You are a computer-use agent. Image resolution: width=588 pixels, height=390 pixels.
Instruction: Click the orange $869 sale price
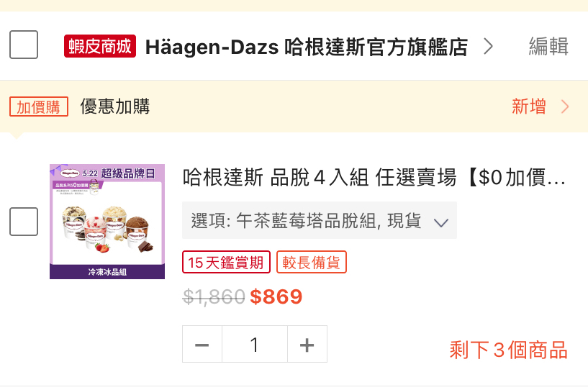(x=276, y=297)
